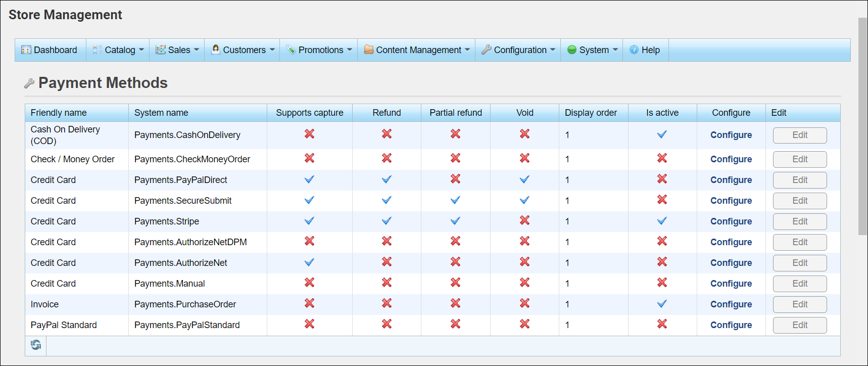The image size is (868, 366).
Task: Click the vertical page scrollbar
Action: 862,126
